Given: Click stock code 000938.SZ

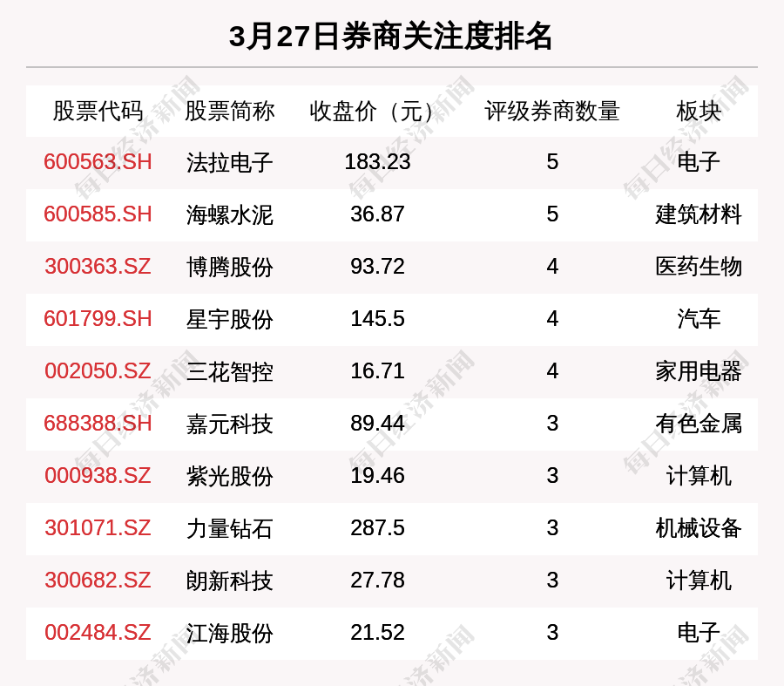Looking at the screenshot, I should point(98,476).
